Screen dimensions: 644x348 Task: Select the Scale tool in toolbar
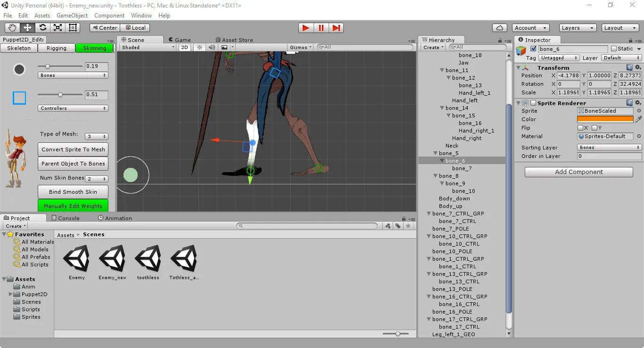coord(58,28)
